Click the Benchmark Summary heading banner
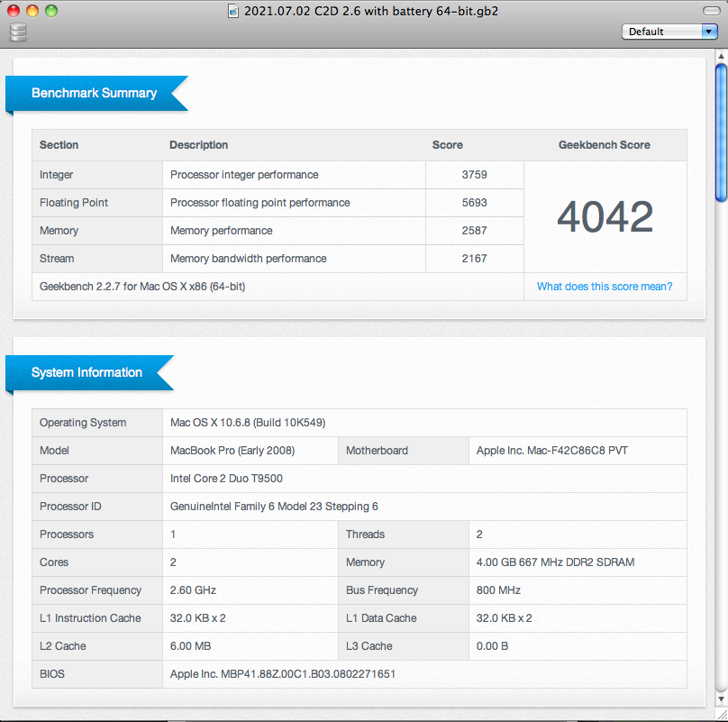Screen dimensions: 728x722 (96, 94)
